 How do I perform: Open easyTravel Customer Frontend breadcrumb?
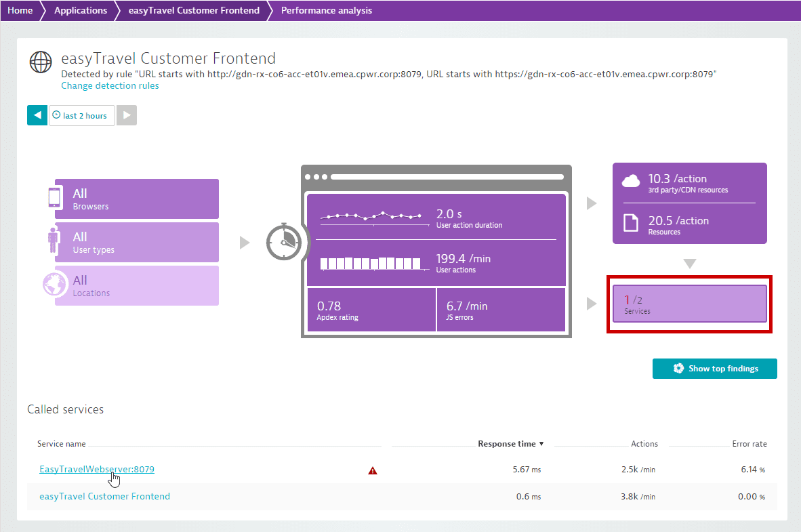point(194,10)
